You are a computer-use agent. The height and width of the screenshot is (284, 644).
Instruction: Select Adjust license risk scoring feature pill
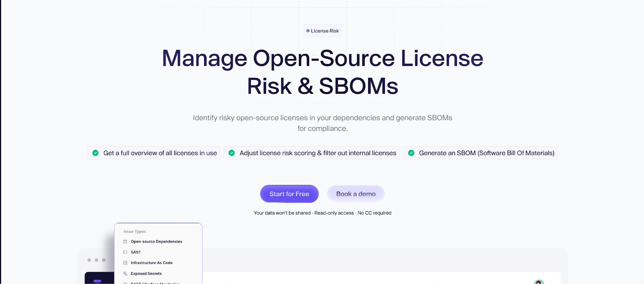(312, 153)
